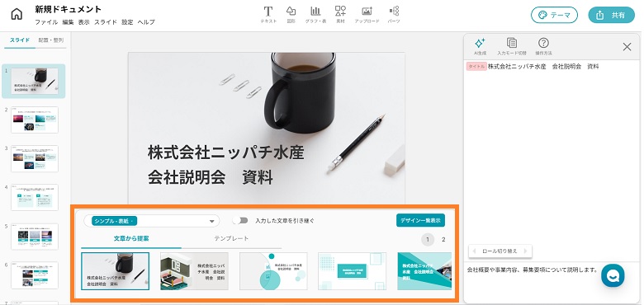This screenshot has height=305, width=644.
Task: Click the 共有 share button
Action: [611, 15]
